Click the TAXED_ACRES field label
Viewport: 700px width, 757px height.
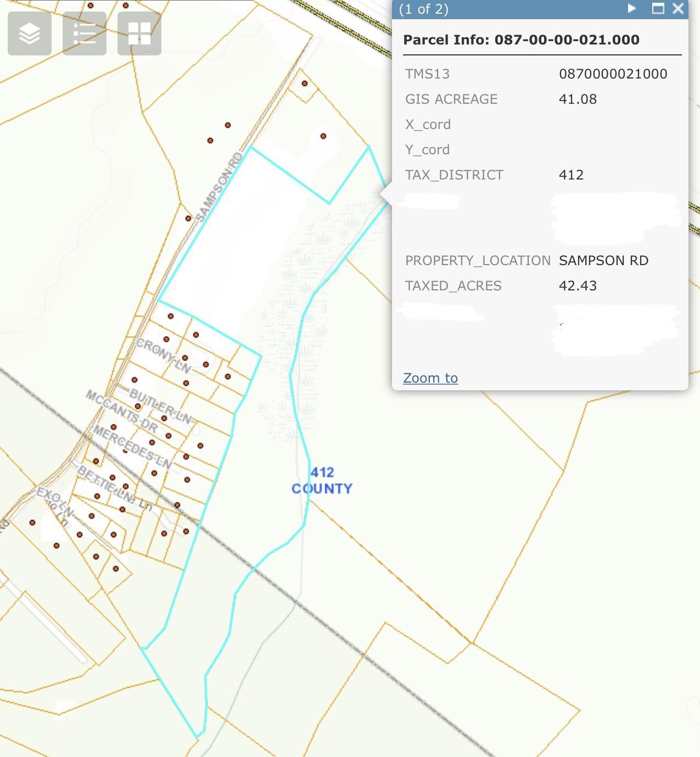pyautogui.click(x=453, y=286)
